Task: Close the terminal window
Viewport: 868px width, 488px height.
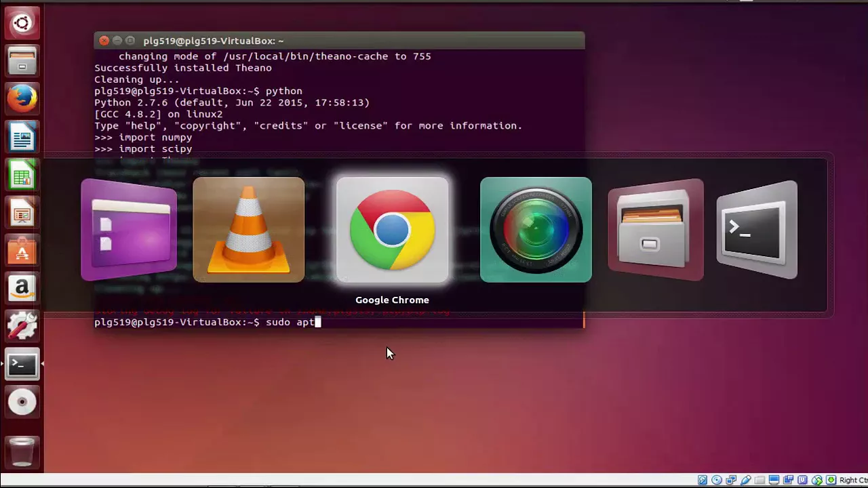Action: [x=104, y=41]
